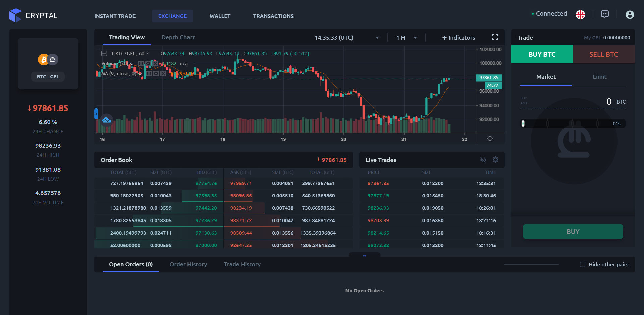Click bid price 97442.20 row
644x315 pixels.
pos(159,208)
